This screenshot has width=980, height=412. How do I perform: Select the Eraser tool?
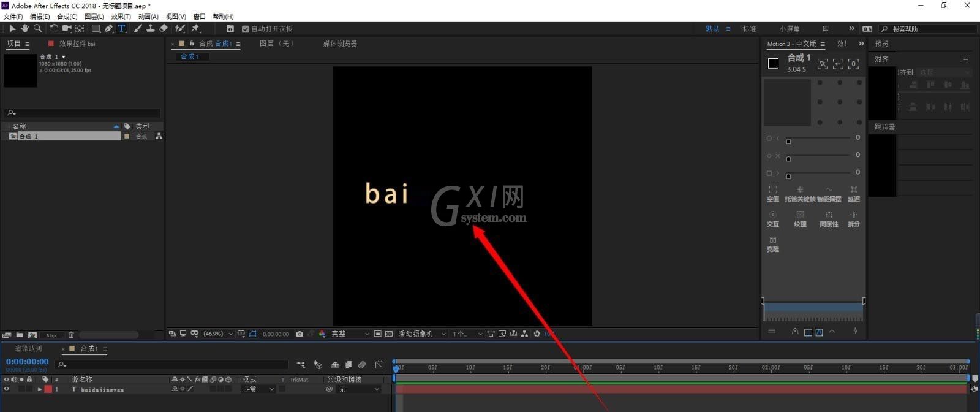click(163, 28)
